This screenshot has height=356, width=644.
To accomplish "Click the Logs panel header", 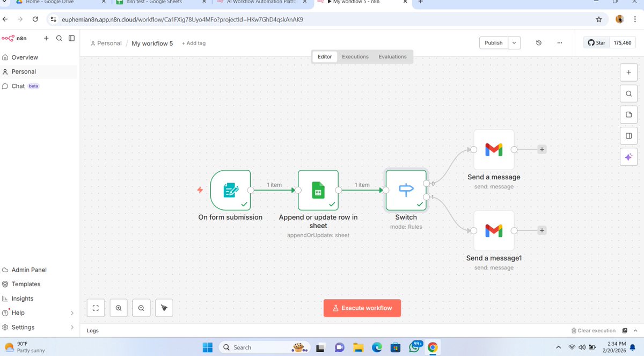I will [x=93, y=331].
